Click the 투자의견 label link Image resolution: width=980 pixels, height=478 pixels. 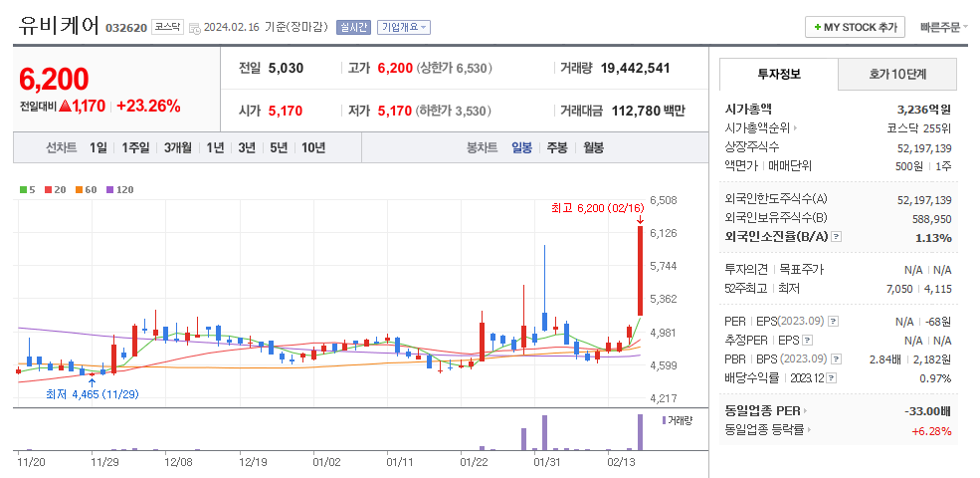coord(747,270)
